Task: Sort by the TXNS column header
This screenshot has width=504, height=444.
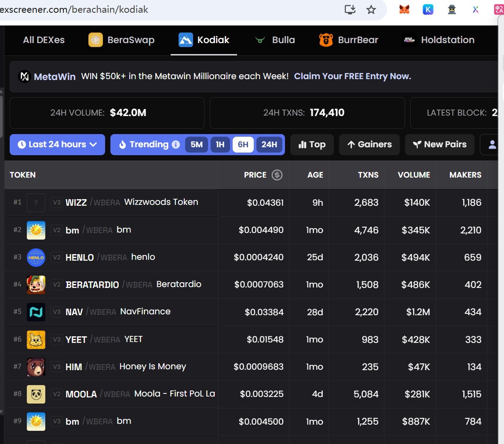Action: [368, 175]
